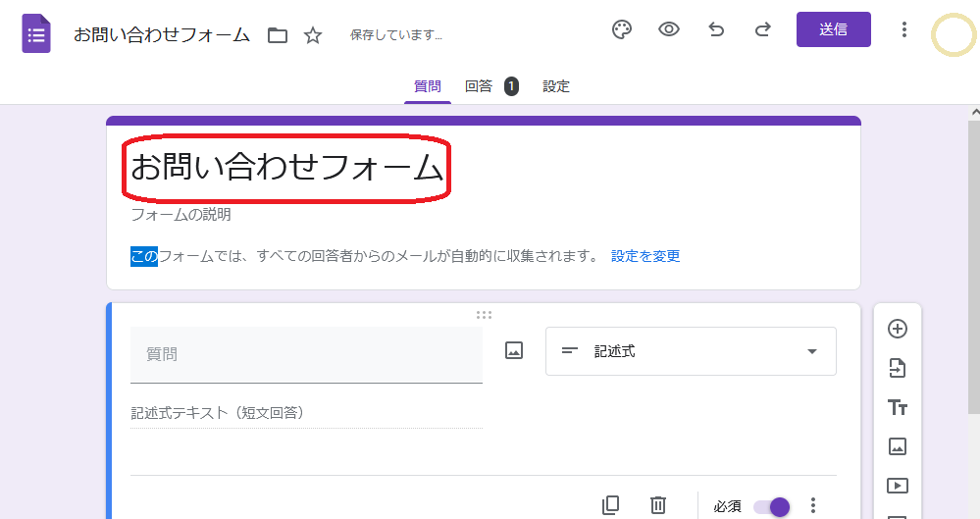980x519 pixels.
Task: Edit the form title お問い合わせフォーム
Action: tap(286, 168)
